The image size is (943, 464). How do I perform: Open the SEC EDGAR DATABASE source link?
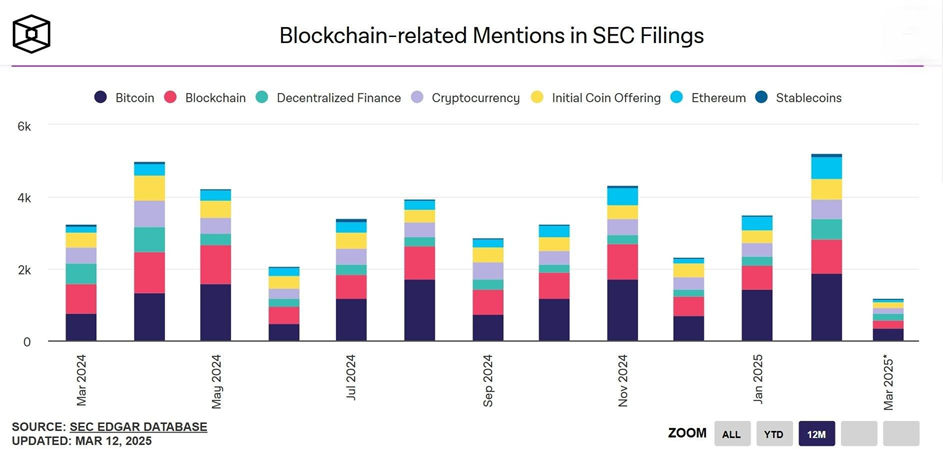click(x=139, y=427)
